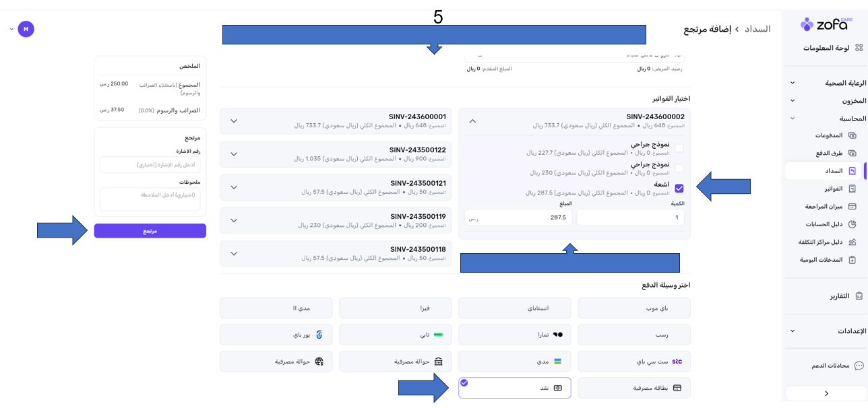Open the invoices menu item
The height and width of the screenshot is (408, 868).
[833, 189]
